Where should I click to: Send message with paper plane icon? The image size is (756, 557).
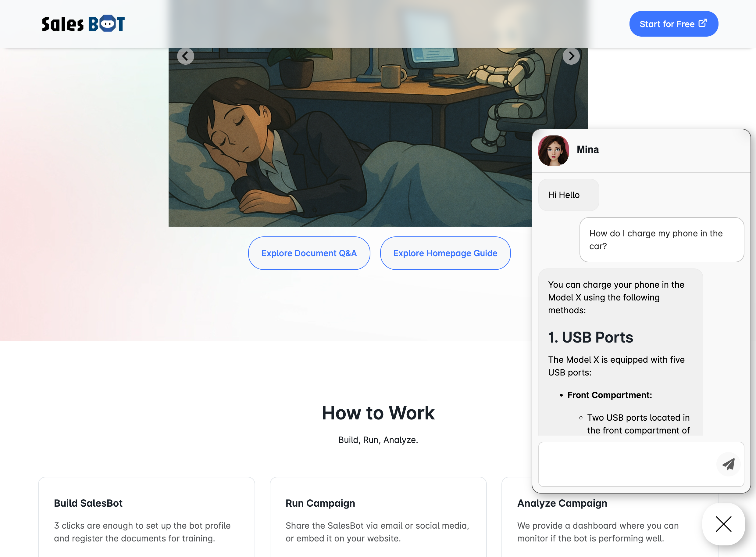pyautogui.click(x=728, y=464)
